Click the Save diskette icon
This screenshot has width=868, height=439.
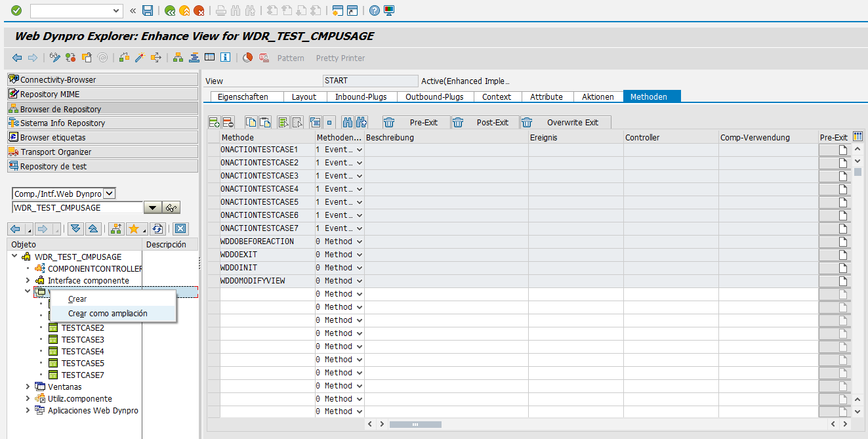(148, 10)
